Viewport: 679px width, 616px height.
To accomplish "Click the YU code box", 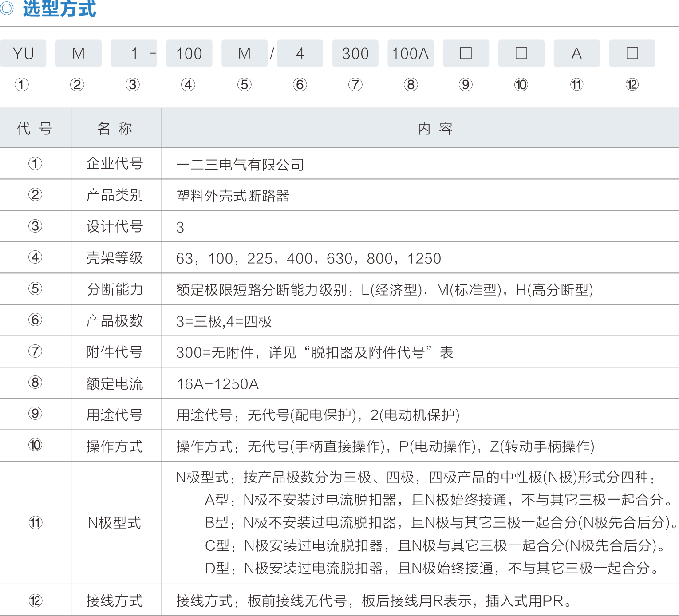I will click(24, 53).
